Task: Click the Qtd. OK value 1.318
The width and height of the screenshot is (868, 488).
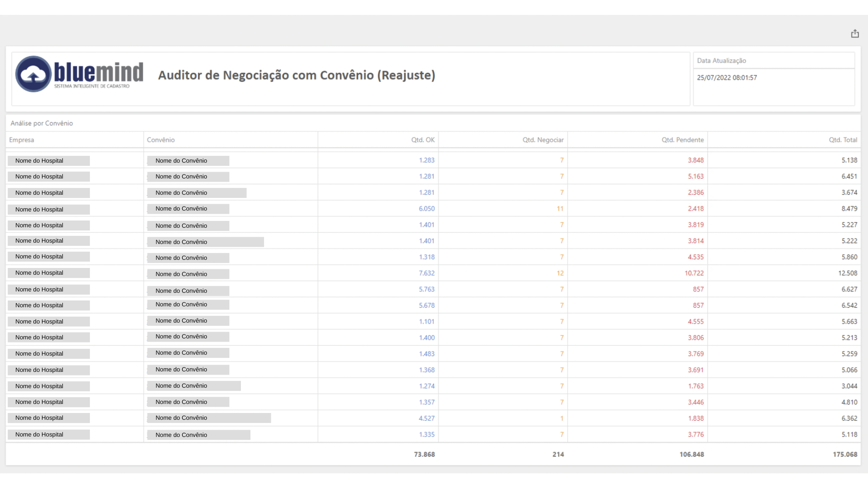Action: [426, 257]
